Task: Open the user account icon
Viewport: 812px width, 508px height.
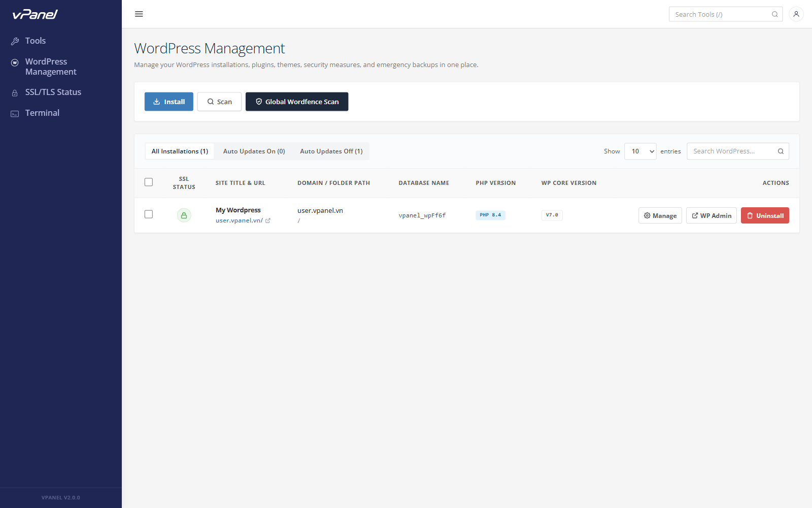Action: click(x=796, y=14)
